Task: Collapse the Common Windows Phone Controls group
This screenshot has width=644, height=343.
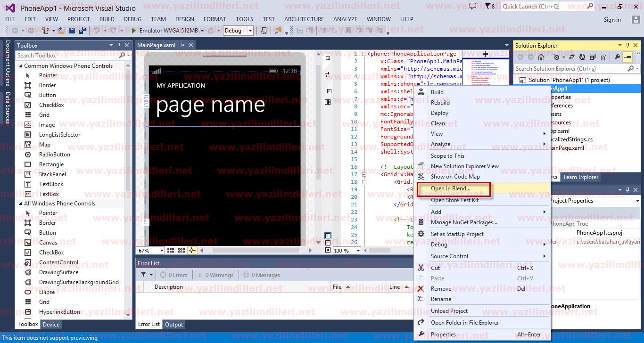Action: [x=20, y=66]
